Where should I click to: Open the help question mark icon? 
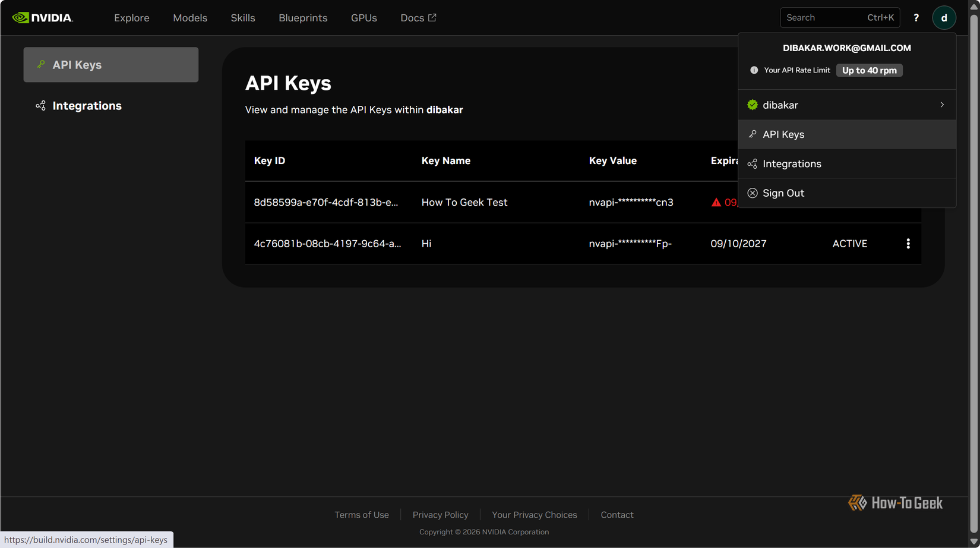(x=916, y=18)
